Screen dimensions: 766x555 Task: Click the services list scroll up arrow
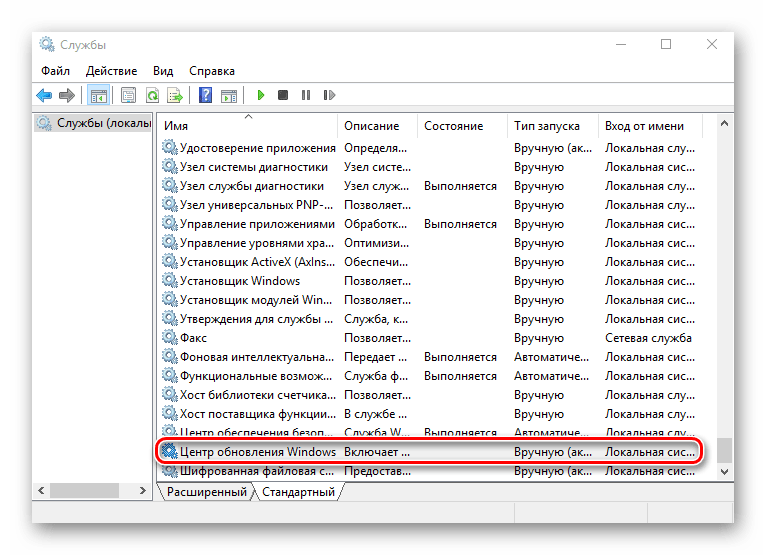(724, 124)
